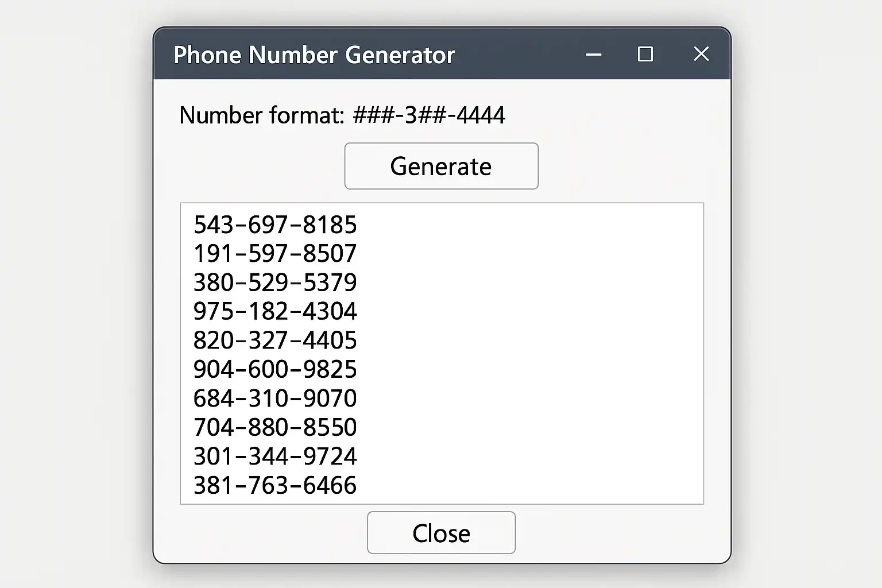882x588 pixels.
Task: Select the number 904-600-9825
Action: pyautogui.click(x=275, y=369)
